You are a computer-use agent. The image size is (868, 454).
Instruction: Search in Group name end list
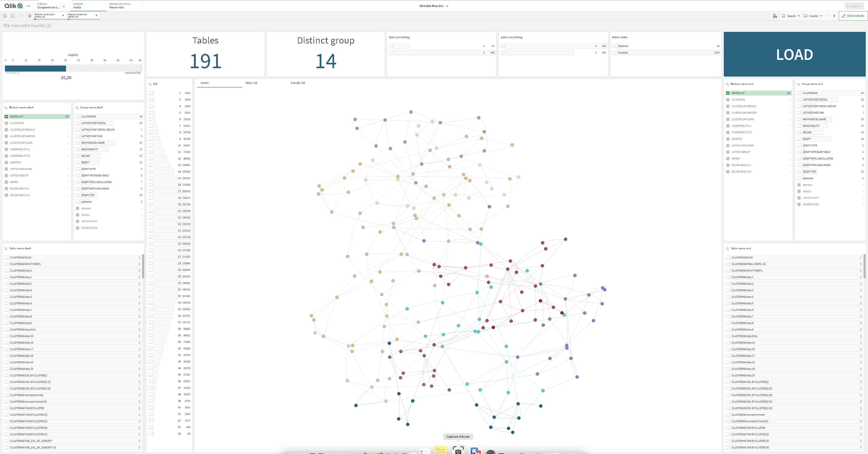[x=798, y=84]
